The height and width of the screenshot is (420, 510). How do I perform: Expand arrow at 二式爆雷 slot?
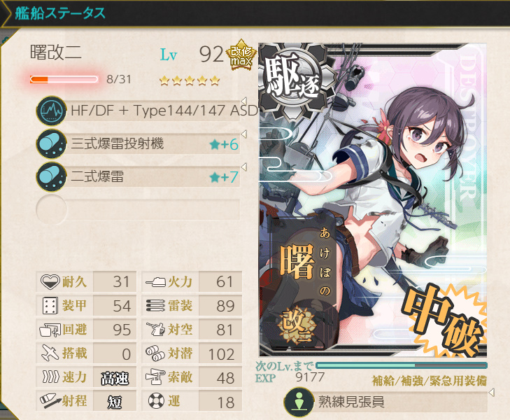coord(243,167)
